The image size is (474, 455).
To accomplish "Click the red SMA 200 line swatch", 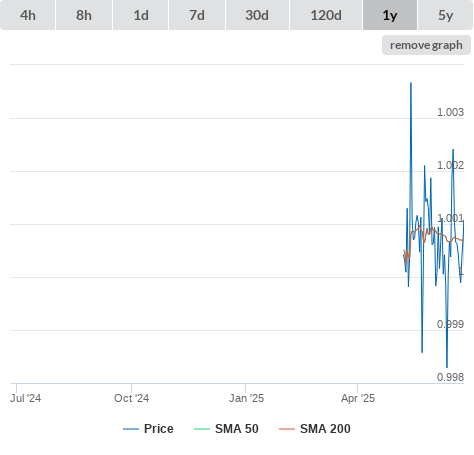I will pyautogui.click(x=287, y=429).
